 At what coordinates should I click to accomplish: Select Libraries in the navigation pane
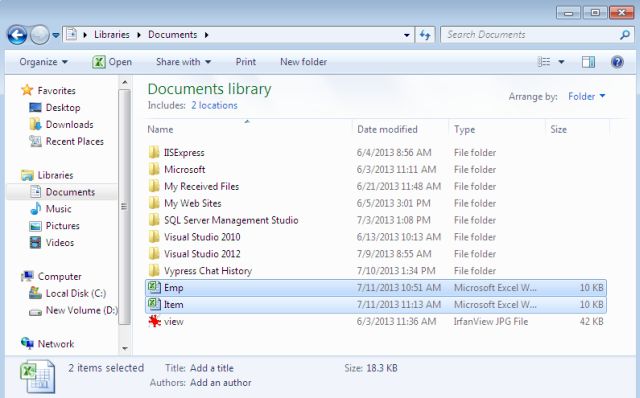click(55, 175)
